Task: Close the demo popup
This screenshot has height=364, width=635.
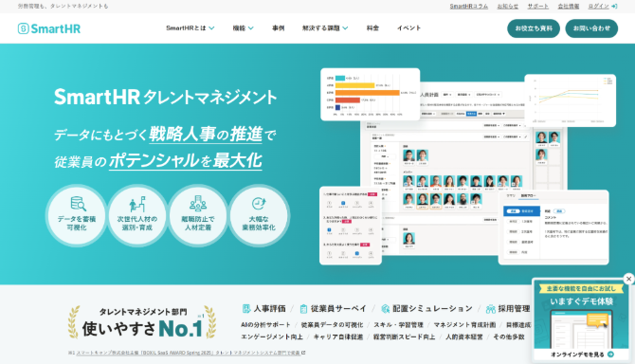Action: (x=628, y=279)
